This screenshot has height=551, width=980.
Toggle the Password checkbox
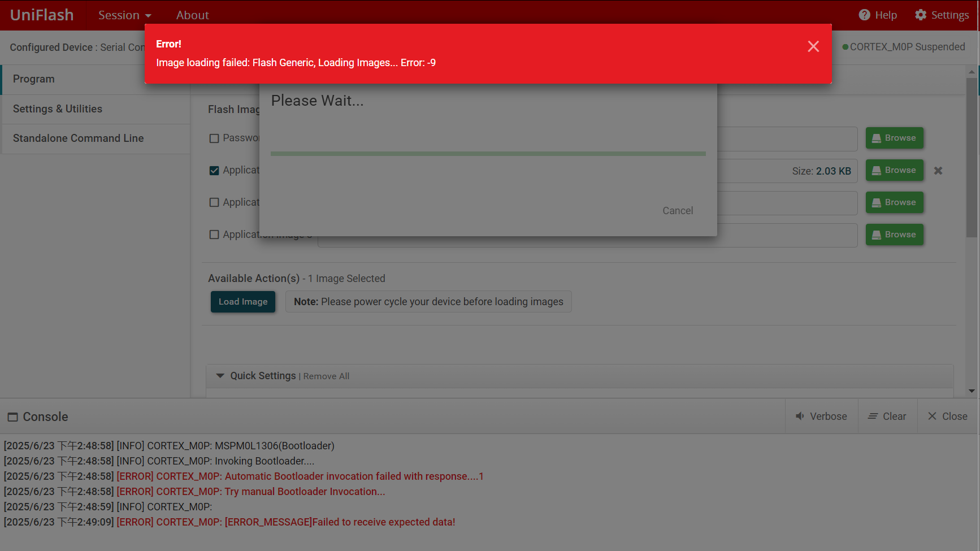tap(214, 138)
